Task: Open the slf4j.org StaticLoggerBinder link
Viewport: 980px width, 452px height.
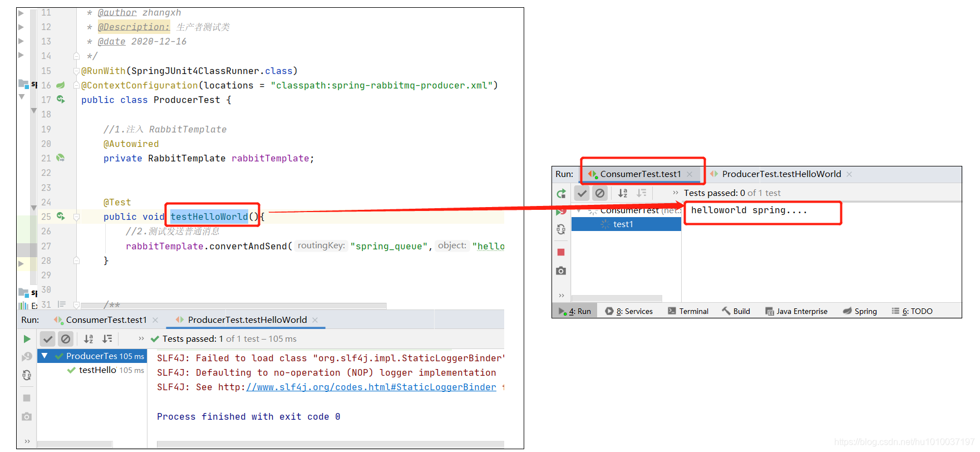Action: click(x=371, y=387)
